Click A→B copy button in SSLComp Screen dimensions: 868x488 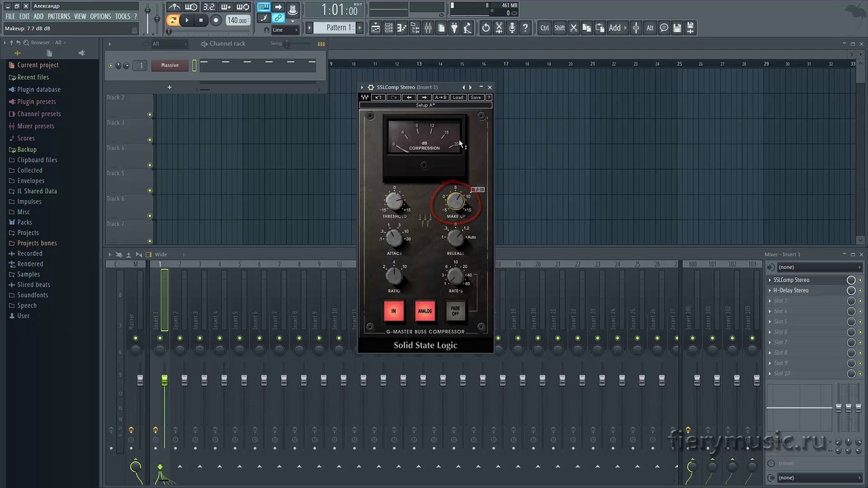[x=441, y=98]
